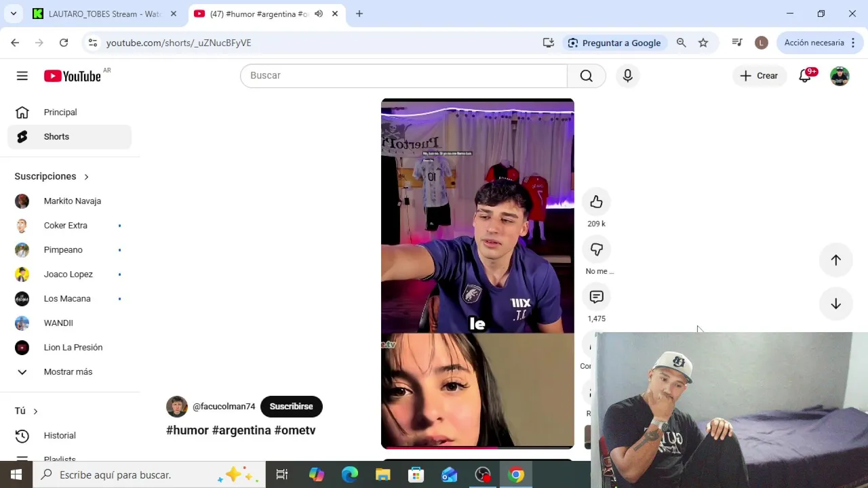The height and width of the screenshot is (488, 868).
Task: Click the search magnifier button
Action: click(587, 76)
